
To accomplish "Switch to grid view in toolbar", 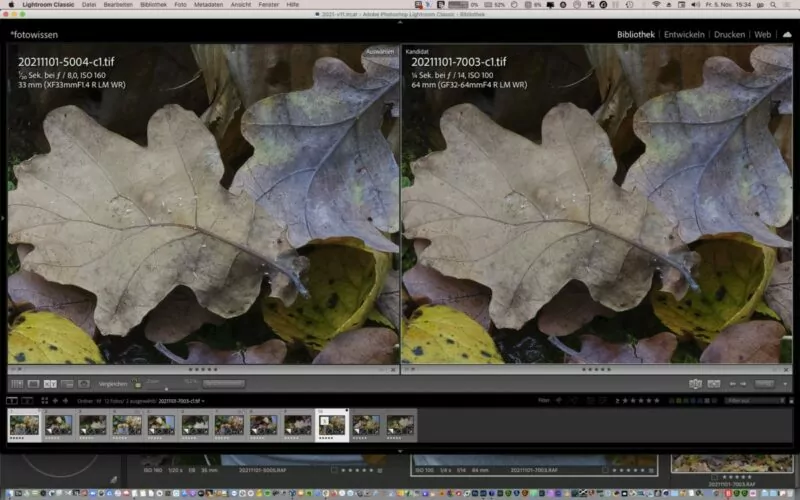I will pos(17,384).
